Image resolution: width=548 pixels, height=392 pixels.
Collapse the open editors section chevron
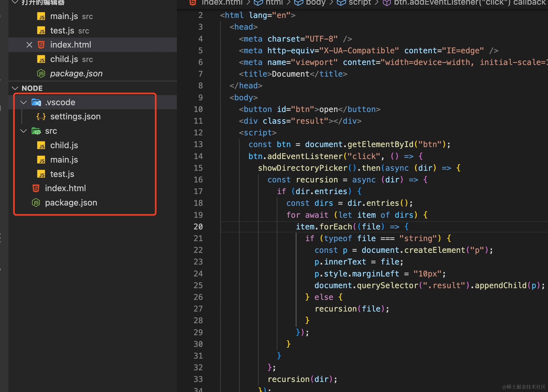tap(15, 2)
